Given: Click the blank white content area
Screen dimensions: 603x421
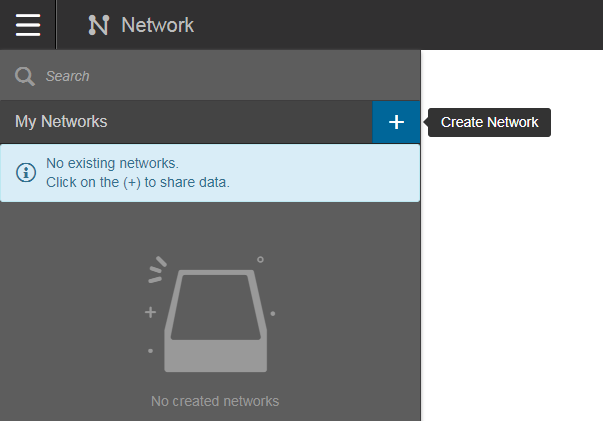Looking at the screenshot, I should 512,280.
